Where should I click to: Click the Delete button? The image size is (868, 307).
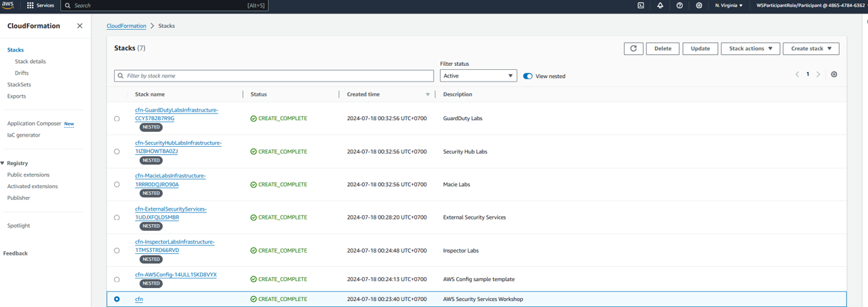point(663,48)
